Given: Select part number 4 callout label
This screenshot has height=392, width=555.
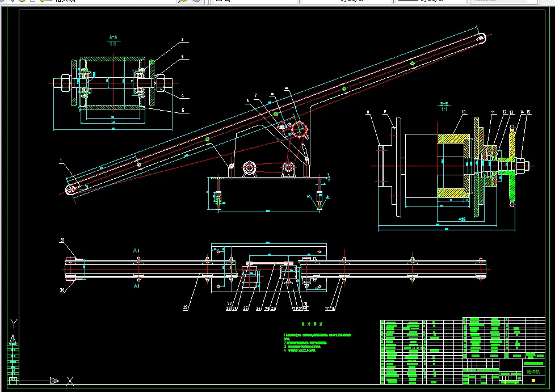Looking at the screenshot, I should pos(183,96).
